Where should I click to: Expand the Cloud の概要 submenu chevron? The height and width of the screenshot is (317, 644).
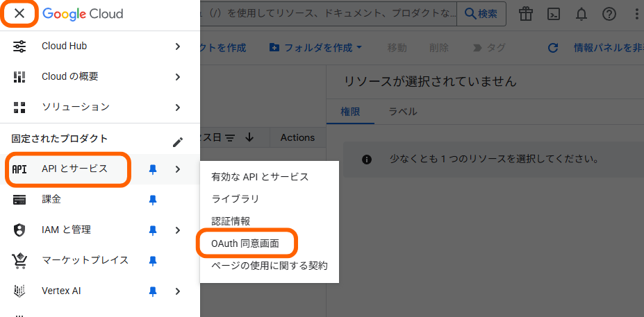[177, 77]
